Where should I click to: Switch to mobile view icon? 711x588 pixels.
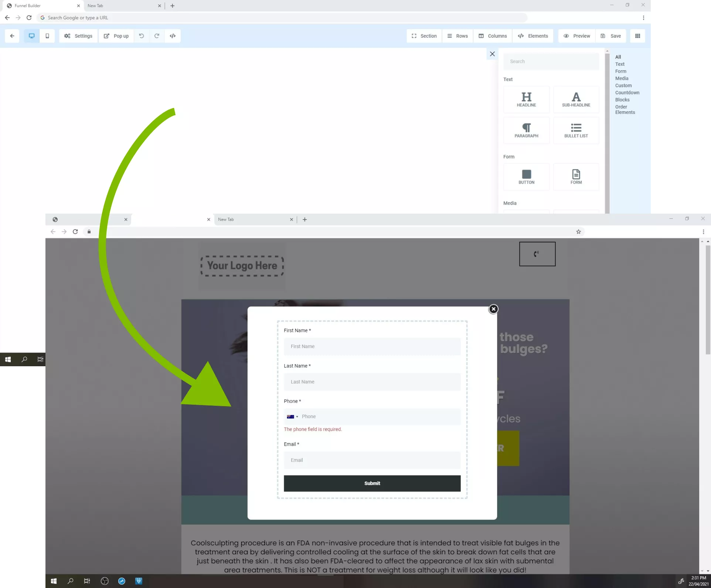[x=47, y=36]
